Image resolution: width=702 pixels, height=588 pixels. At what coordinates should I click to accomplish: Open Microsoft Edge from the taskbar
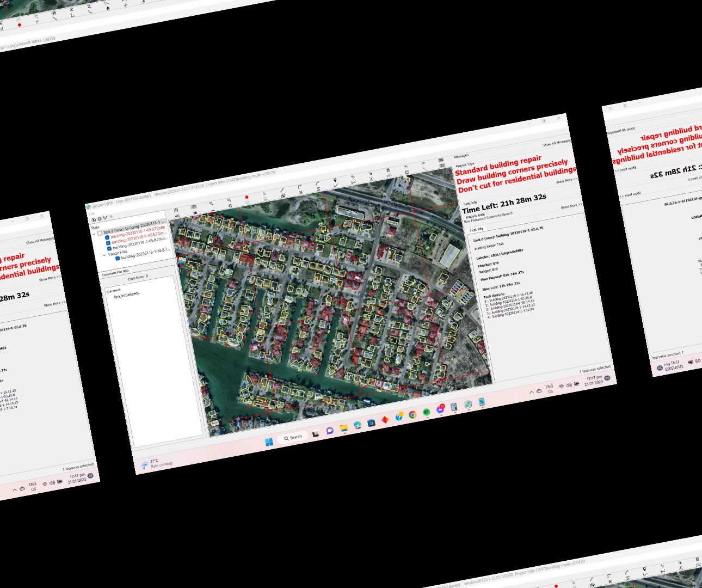pyautogui.click(x=358, y=425)
